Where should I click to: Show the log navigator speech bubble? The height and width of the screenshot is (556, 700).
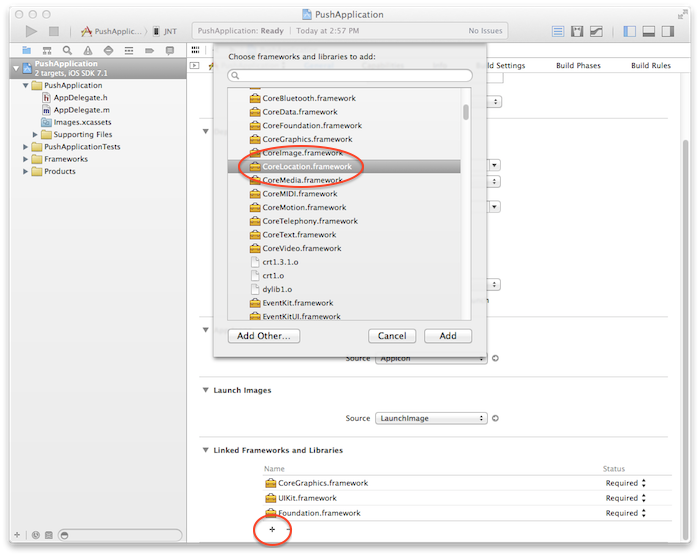(x=170, y=50)
